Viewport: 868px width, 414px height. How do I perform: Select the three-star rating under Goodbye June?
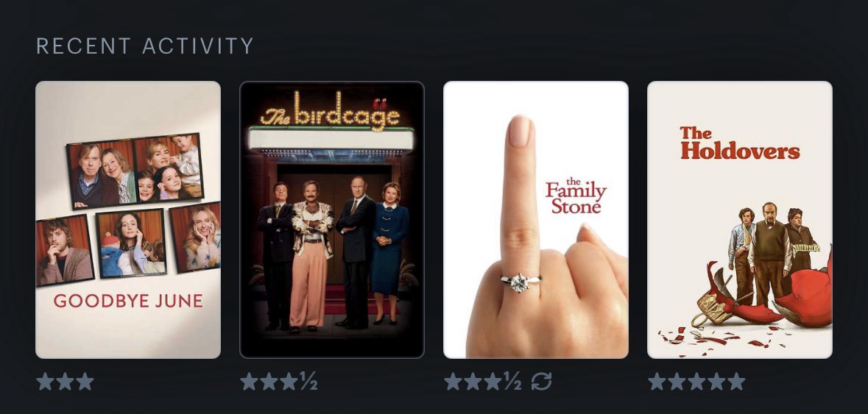tap(66, 382)
